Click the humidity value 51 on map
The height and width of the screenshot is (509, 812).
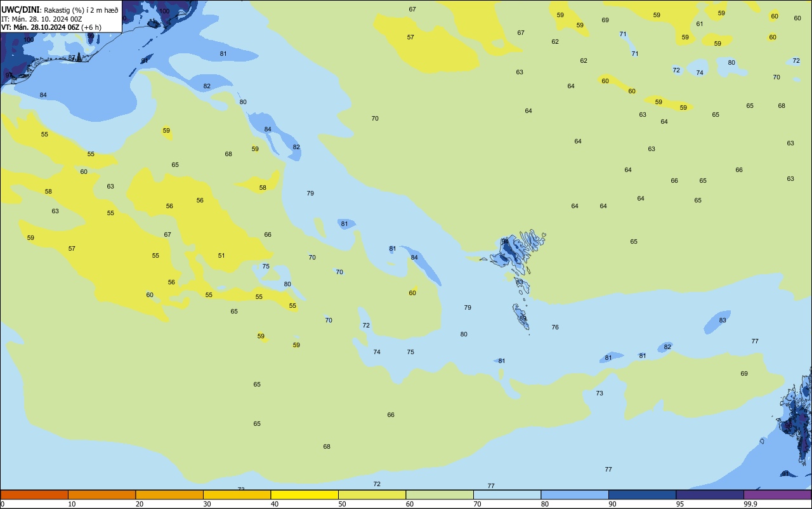click(x=221, y=256)
